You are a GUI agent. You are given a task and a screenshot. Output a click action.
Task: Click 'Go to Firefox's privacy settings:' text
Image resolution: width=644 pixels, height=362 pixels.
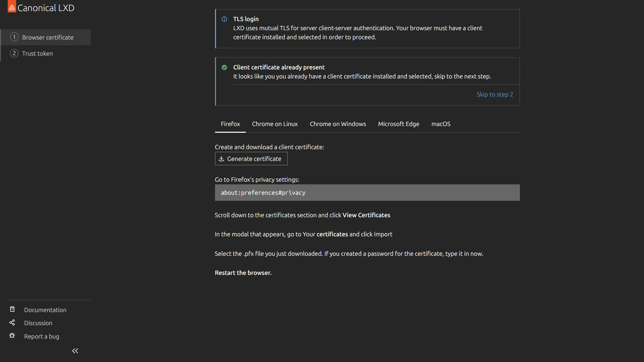(x=257, y=180)
